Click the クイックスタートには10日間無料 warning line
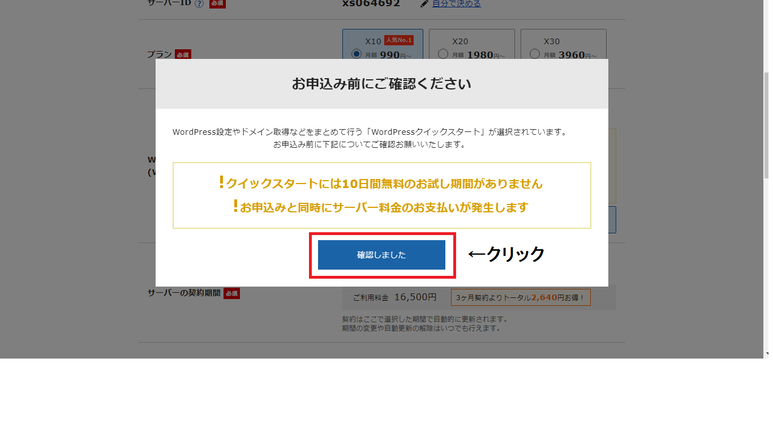Screen dimensions: 773x435 click(381, 183)
